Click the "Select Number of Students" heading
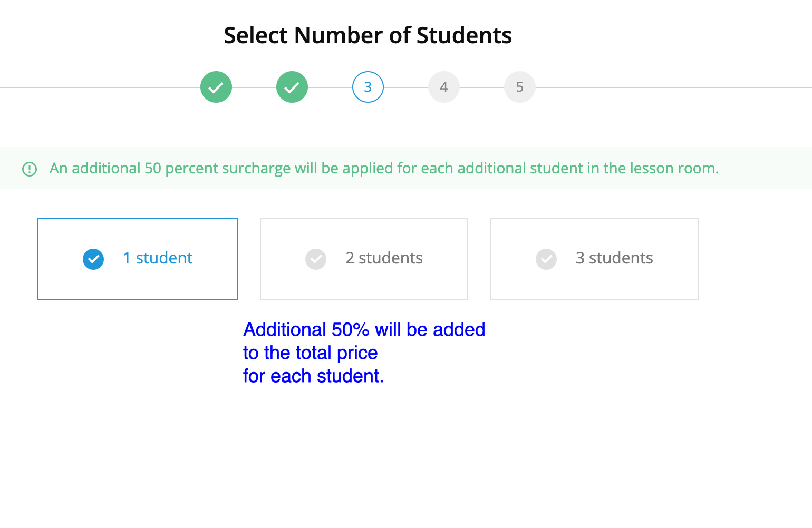 pyautogui.click(x=368, y=36)
